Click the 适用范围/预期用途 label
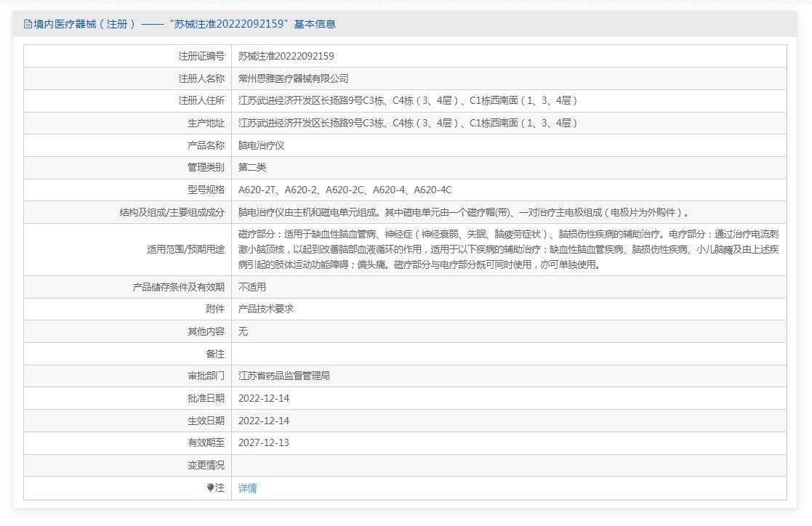Viewport: 812px width, 526px height. 186,249
